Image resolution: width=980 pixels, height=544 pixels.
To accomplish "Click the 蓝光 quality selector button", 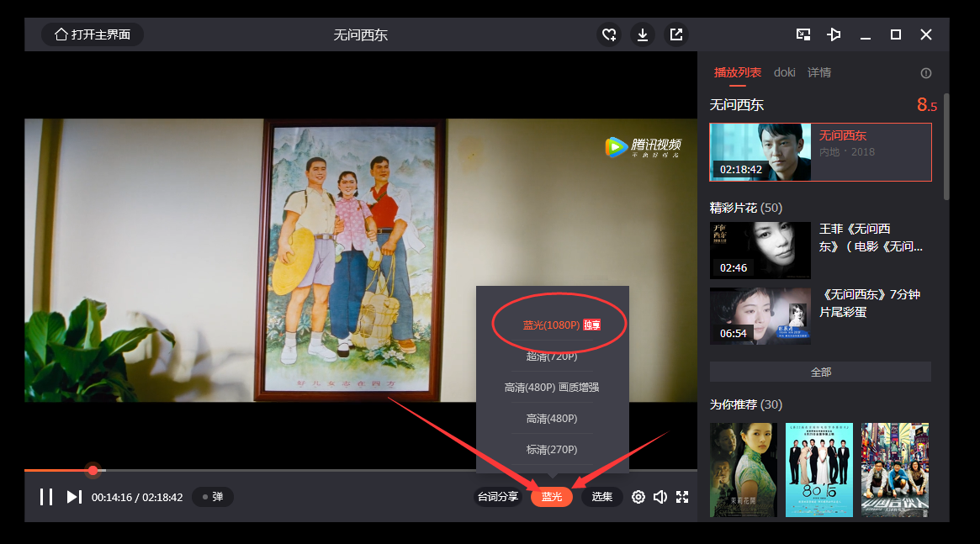I will tap(551, 497).
